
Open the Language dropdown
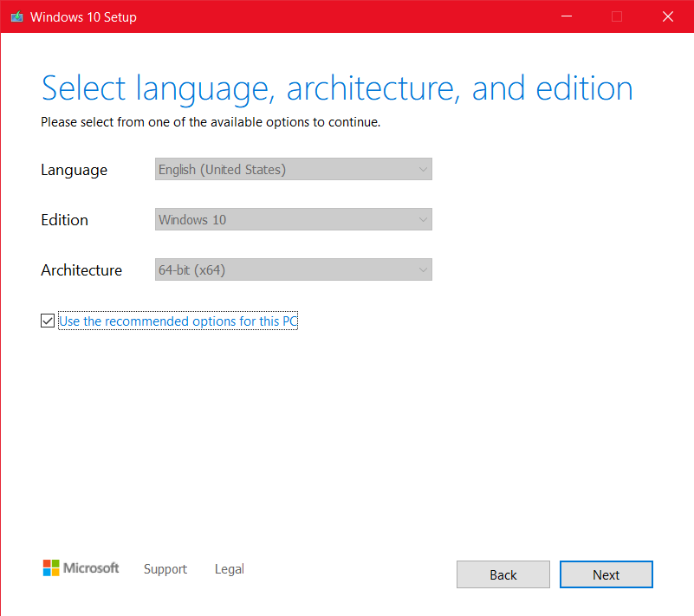tap(294, 169)
